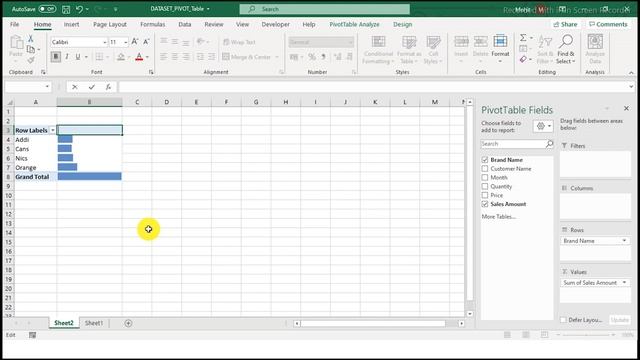Screen dimensions: 640x360
Task: Open Sum of Sales Amount dropdown
Action: 624,282
